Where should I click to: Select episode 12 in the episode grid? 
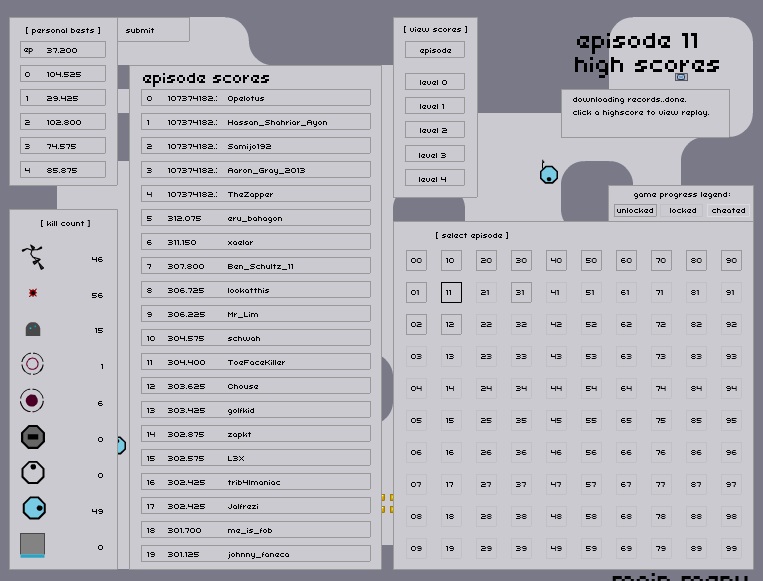point(450,324)
